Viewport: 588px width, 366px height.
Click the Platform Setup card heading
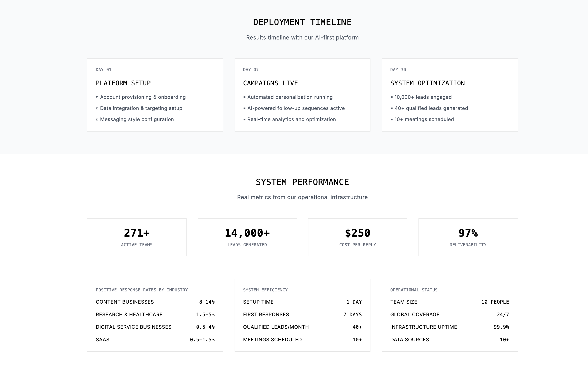123,83
